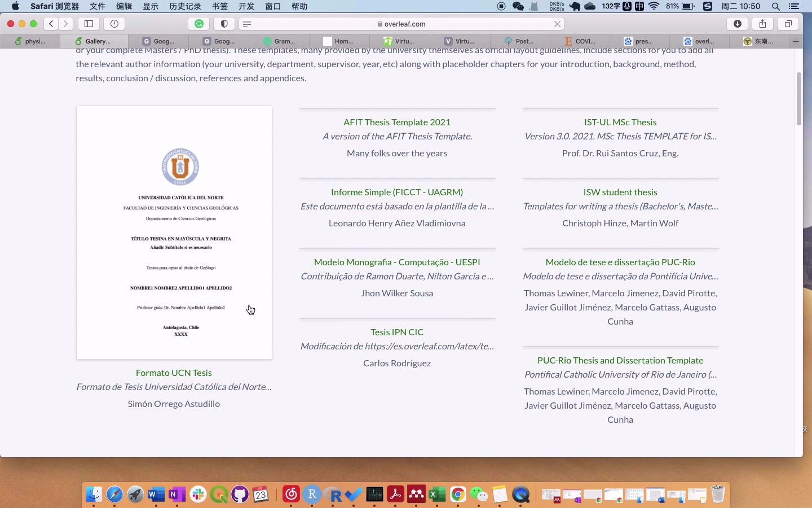
Task: Open the ISW student thesis link
Action: tap(620, 192)
